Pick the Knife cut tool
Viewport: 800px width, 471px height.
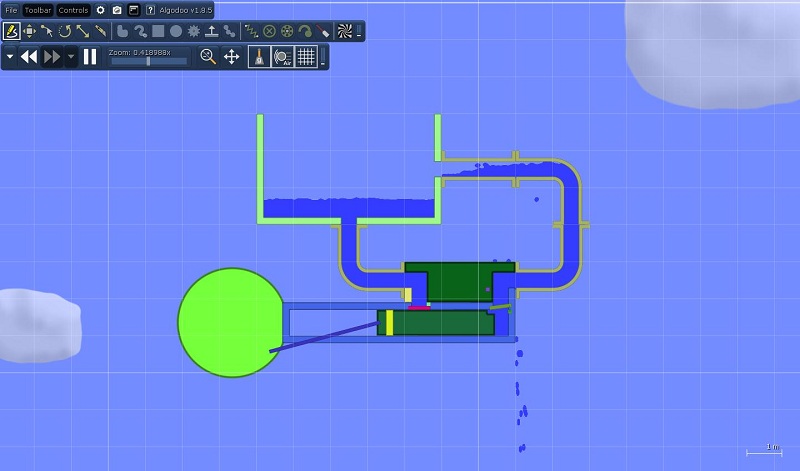point(101,31)
